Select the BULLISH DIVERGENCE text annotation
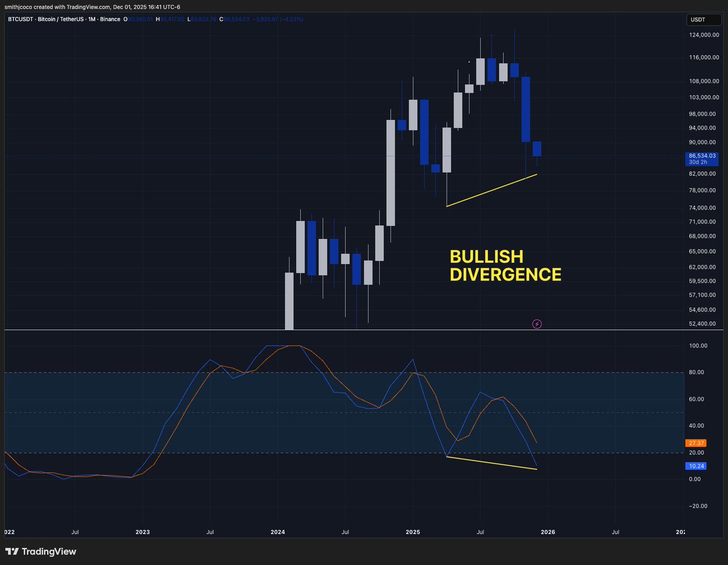Viewport: 728px width, 565px height. (505, 265)
